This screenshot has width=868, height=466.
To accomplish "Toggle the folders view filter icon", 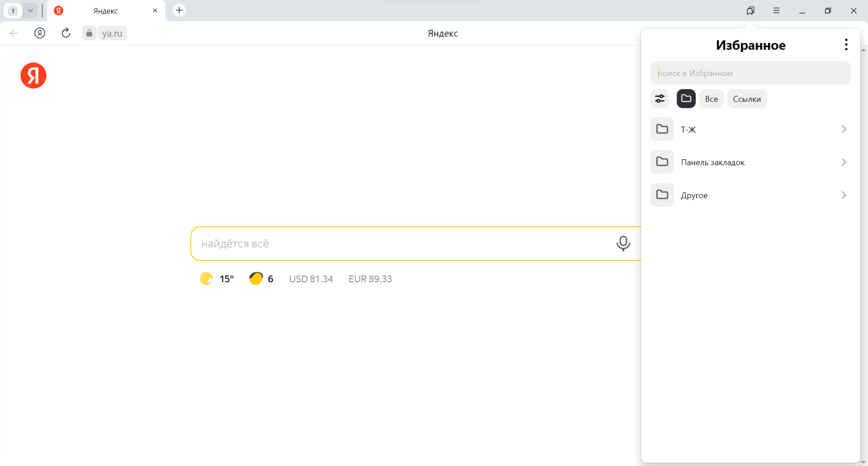I will coord(686,99).
